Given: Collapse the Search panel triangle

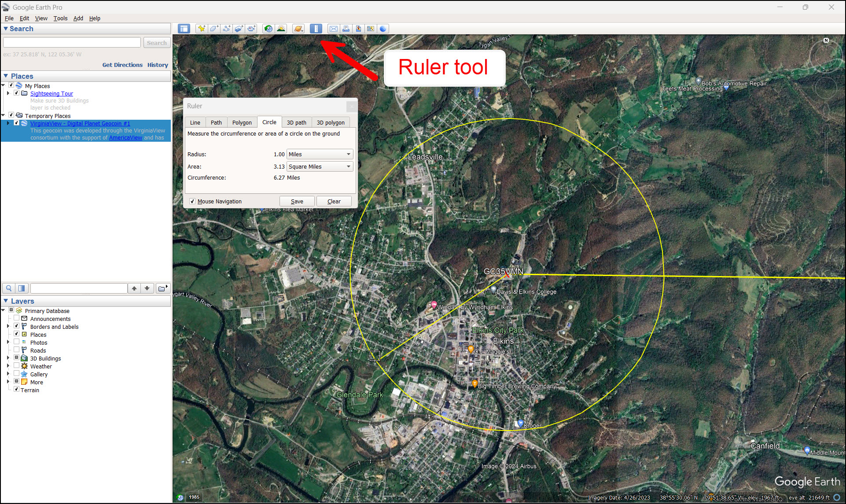Looking at the screenshot, I should 6,29.
